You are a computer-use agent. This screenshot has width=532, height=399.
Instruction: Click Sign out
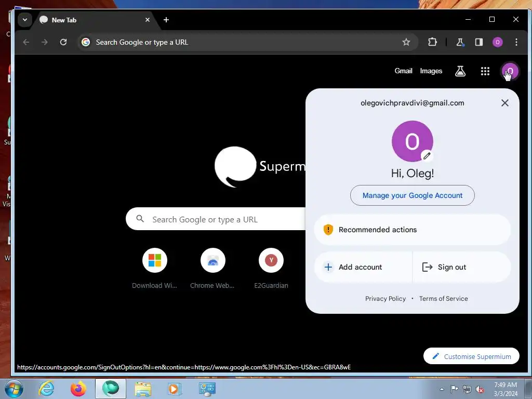pos(462,267)
